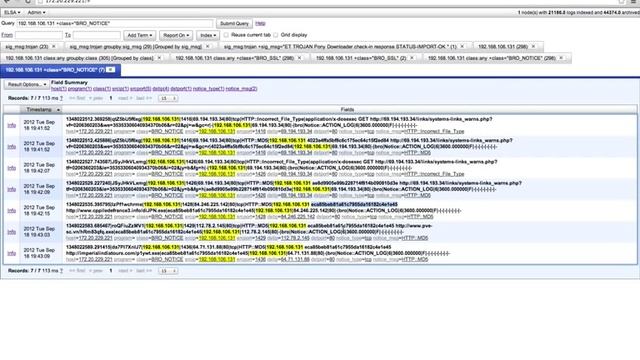Focus the Query input field
This screenshot has width=640, height=360.
[115, 24]
